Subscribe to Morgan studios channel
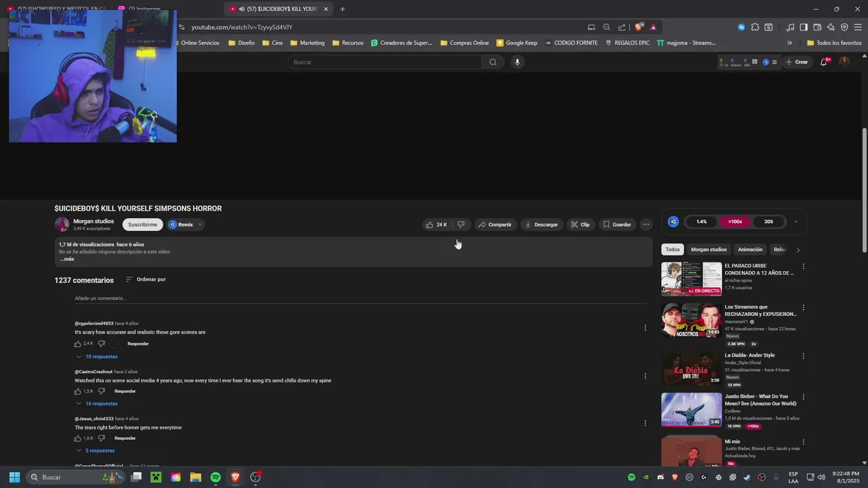The width and height of the screenshot is (868, 488). [x=142, y=224]
